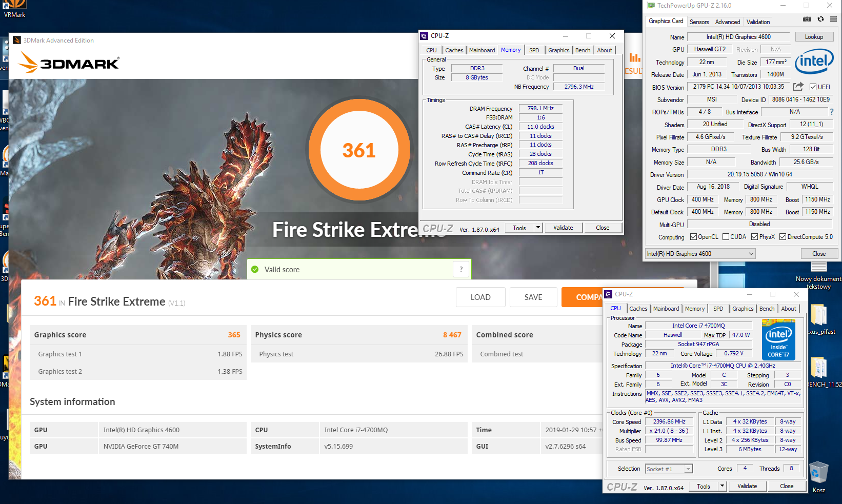
Task: Click the Graphics test 2 row
Action: [x=138, y=371]
